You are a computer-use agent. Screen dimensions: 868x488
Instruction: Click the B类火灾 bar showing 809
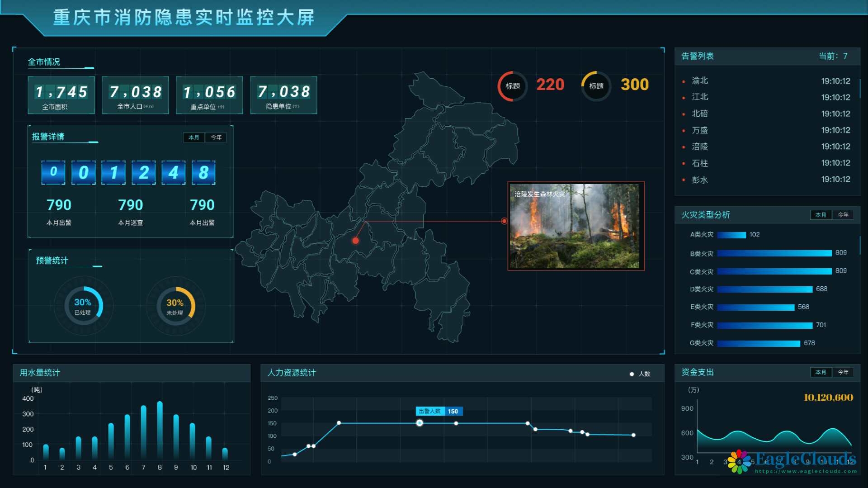coord(774,253)
